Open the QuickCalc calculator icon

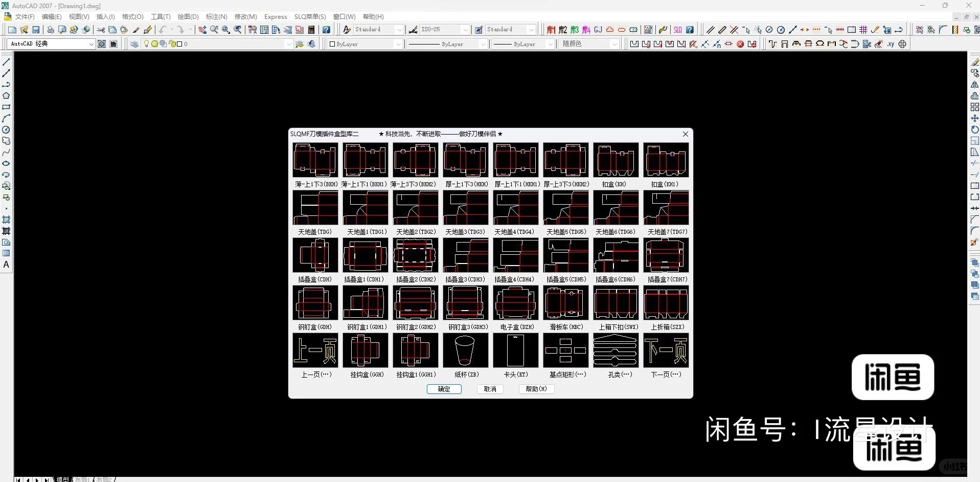[311, 30]
